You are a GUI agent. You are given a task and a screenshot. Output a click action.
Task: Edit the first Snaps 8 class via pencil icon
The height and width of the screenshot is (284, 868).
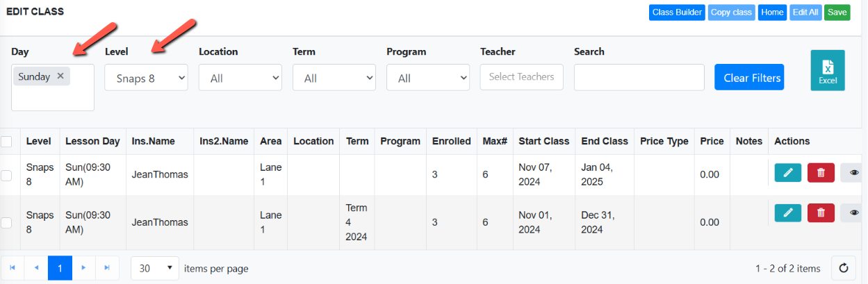(x=788, y=173)
